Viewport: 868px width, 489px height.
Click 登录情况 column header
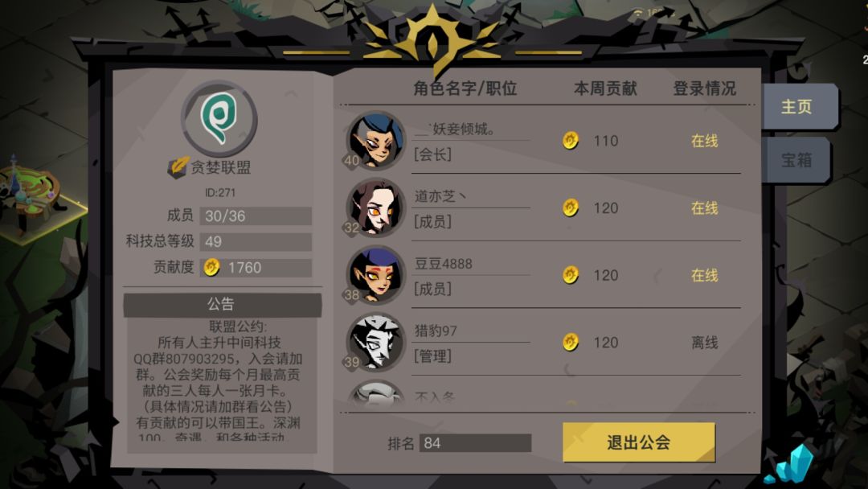704,88
